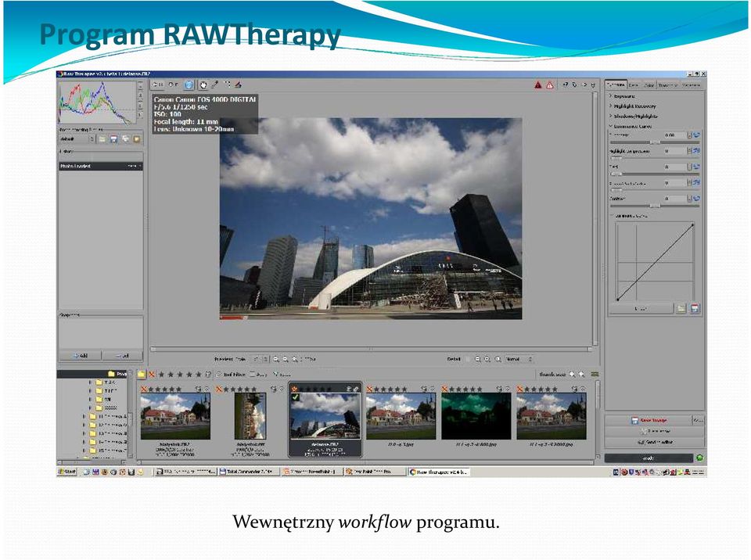Save the luminance curve to file
This screenshot has height=560, width=751.
[695, 309]
